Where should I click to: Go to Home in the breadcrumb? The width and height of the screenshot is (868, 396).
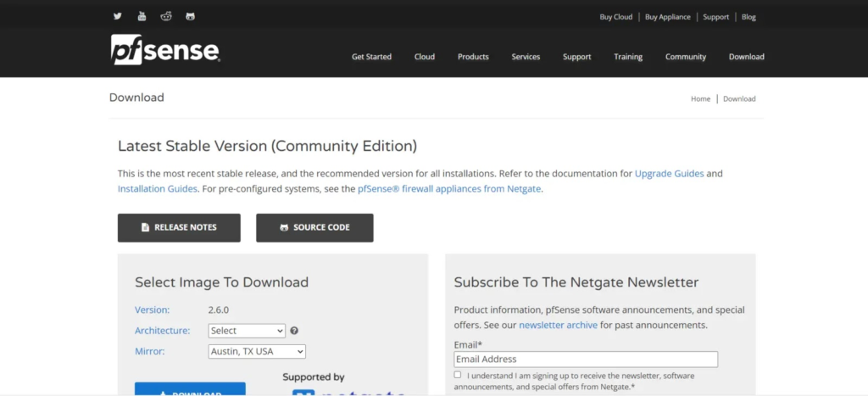[x=700, y=98]
